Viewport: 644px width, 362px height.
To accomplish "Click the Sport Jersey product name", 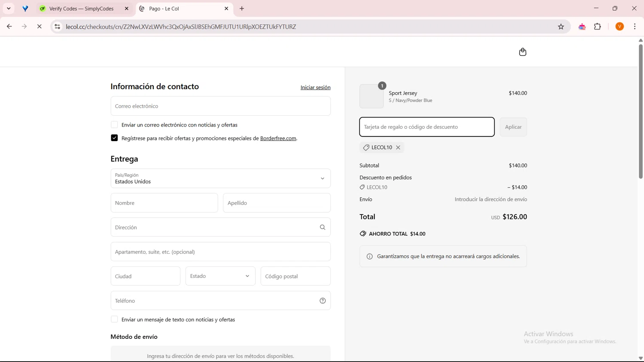I will 403,93.
